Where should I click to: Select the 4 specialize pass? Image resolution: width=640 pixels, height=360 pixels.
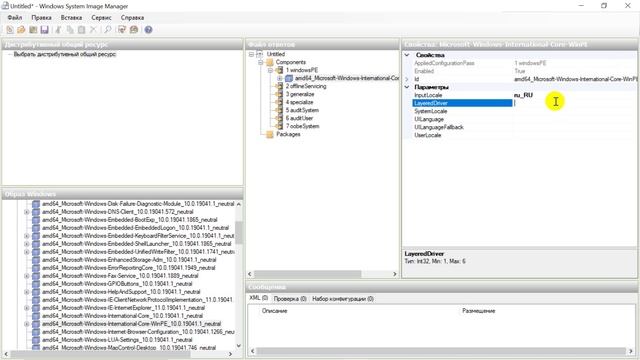point(299,102)
